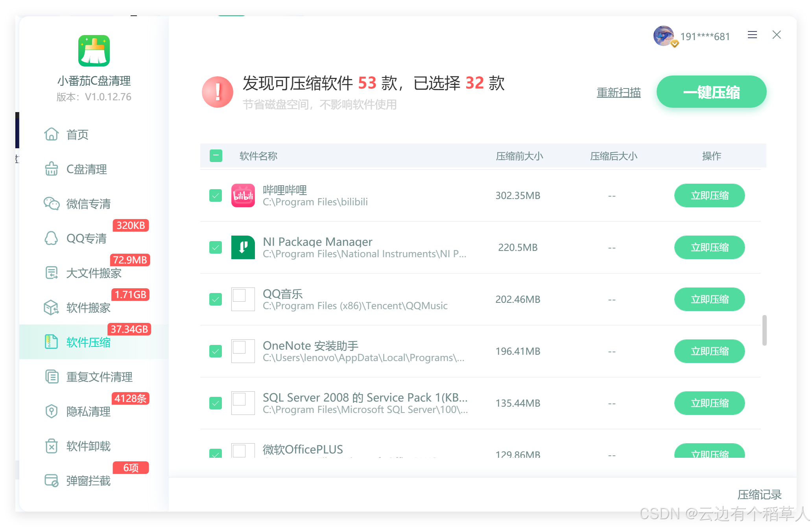
Task: Select the QQ penguin cleanup icon
Action: pos(52,238)
